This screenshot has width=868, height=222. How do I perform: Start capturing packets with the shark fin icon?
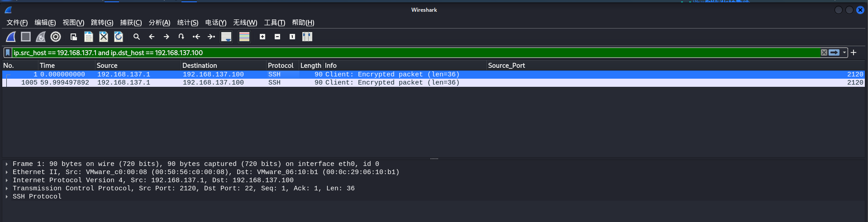point(11,37)
